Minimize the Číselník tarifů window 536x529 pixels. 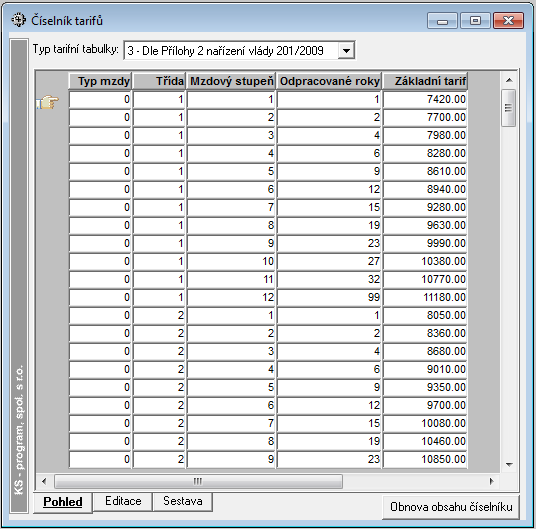[x=442, y=21]
